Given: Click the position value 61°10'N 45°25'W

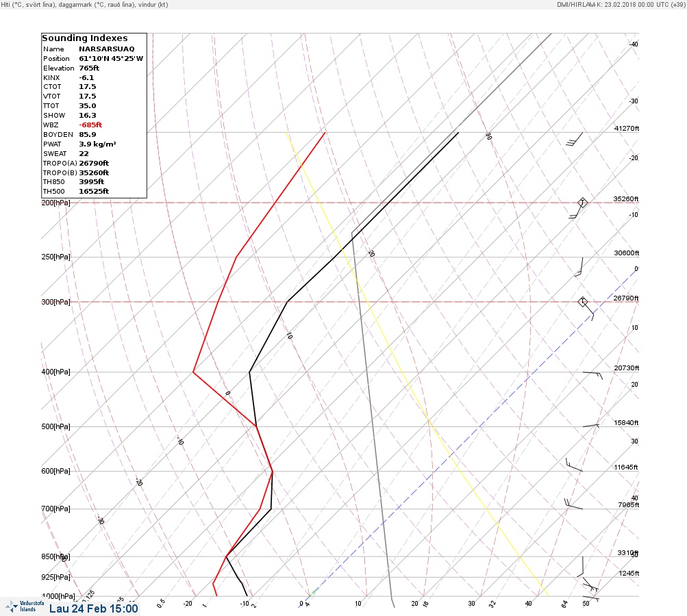Looking at the screenshot, I should point(111,59).
